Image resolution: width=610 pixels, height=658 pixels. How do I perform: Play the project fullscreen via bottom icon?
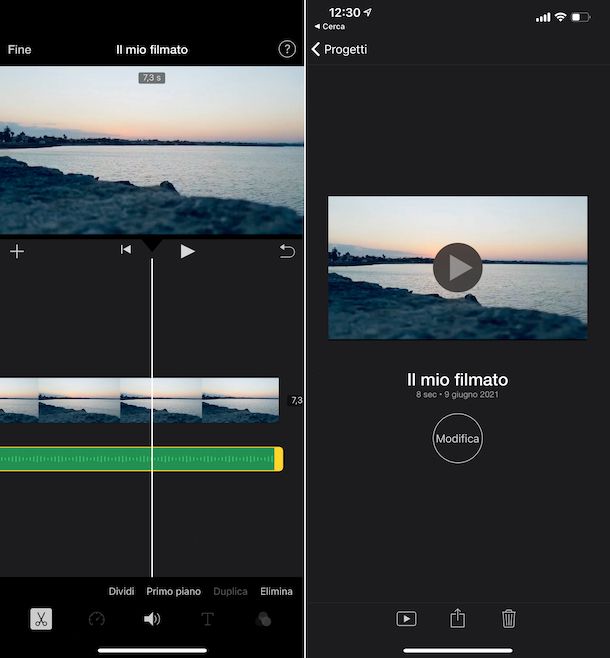point(406,619)
